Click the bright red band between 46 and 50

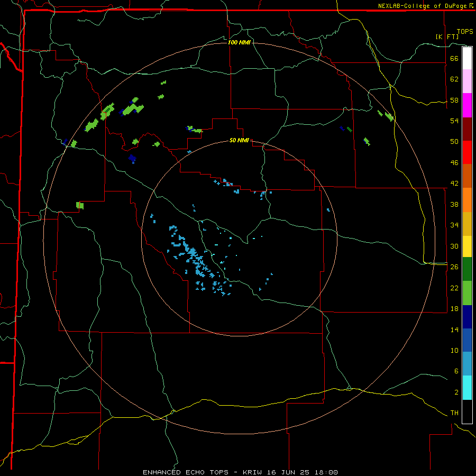(467, 152)
